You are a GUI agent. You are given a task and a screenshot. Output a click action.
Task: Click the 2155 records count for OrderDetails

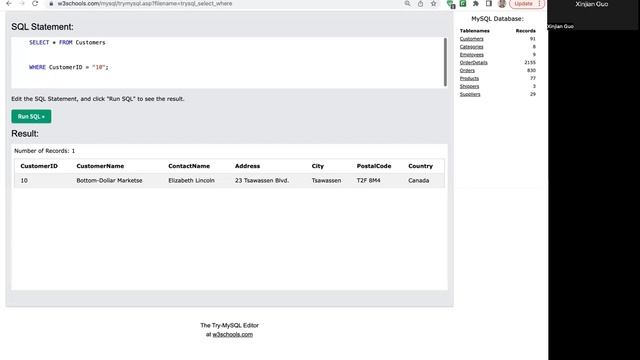tap(530, 62)
